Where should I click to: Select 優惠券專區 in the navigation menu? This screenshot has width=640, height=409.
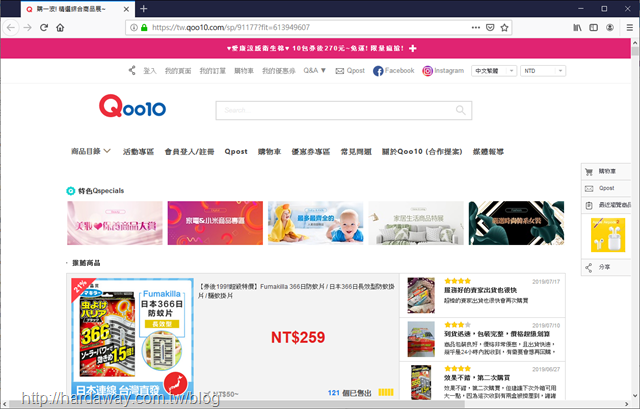coord(311,151)
